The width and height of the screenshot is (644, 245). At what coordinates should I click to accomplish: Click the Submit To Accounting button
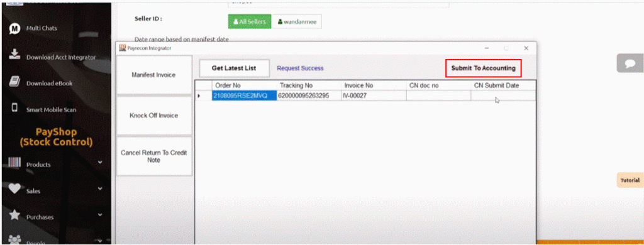(484, 68)
